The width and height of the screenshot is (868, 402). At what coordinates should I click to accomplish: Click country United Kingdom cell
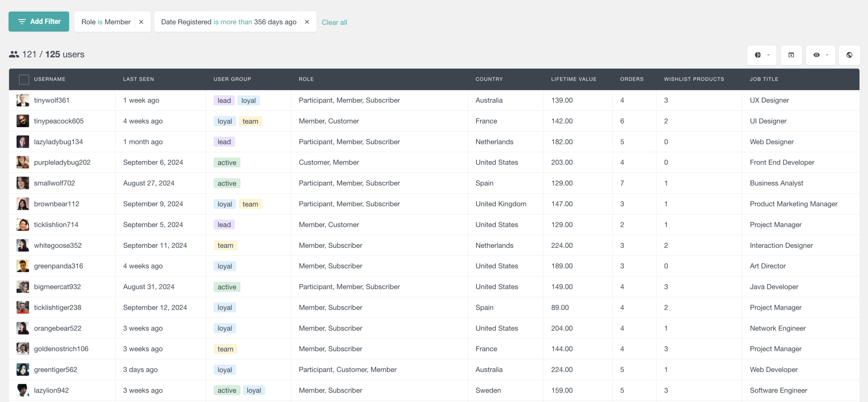pos(501,204)
